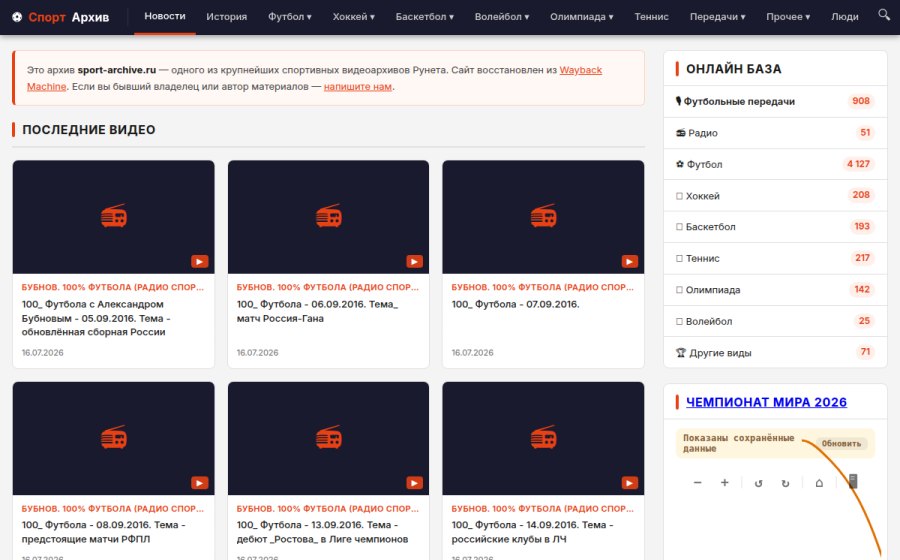Expand the Футбол dropdown in the top navigation

290,17
